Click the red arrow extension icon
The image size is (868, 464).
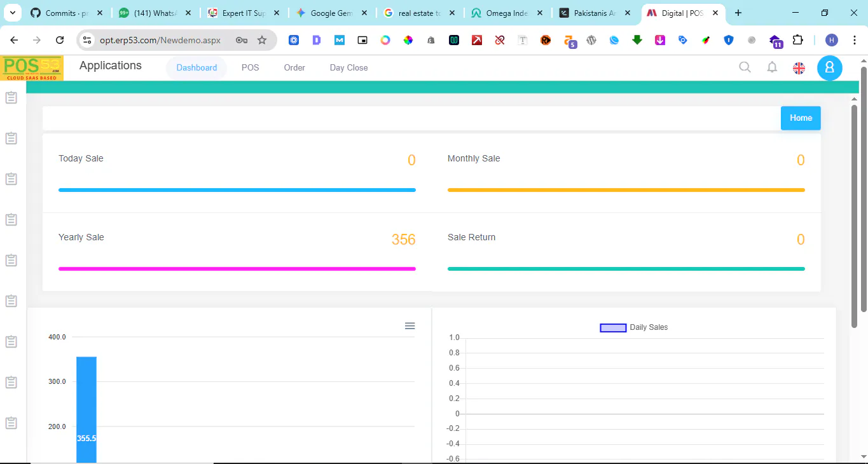(477, 40)
